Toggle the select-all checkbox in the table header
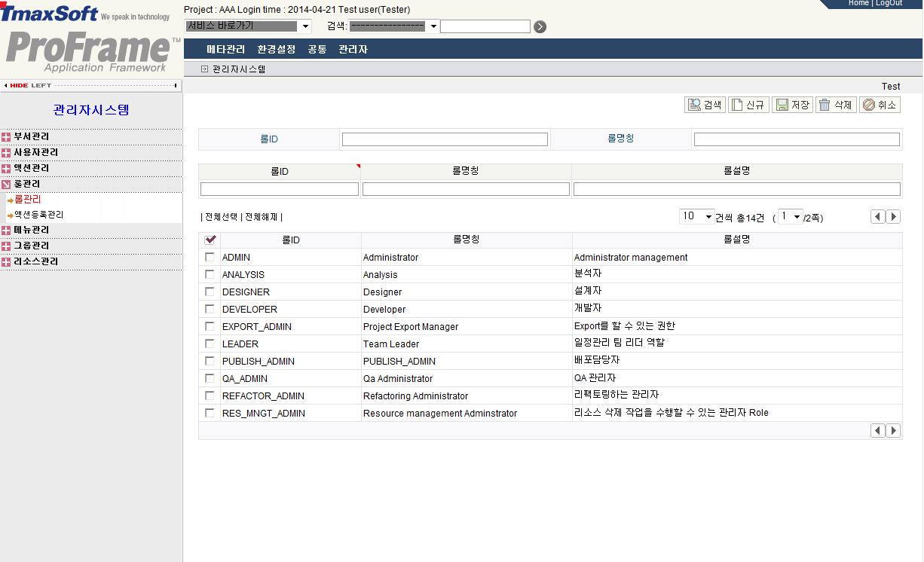The height and width of the screenshot is (562, 924). click(x=210, y=239)
